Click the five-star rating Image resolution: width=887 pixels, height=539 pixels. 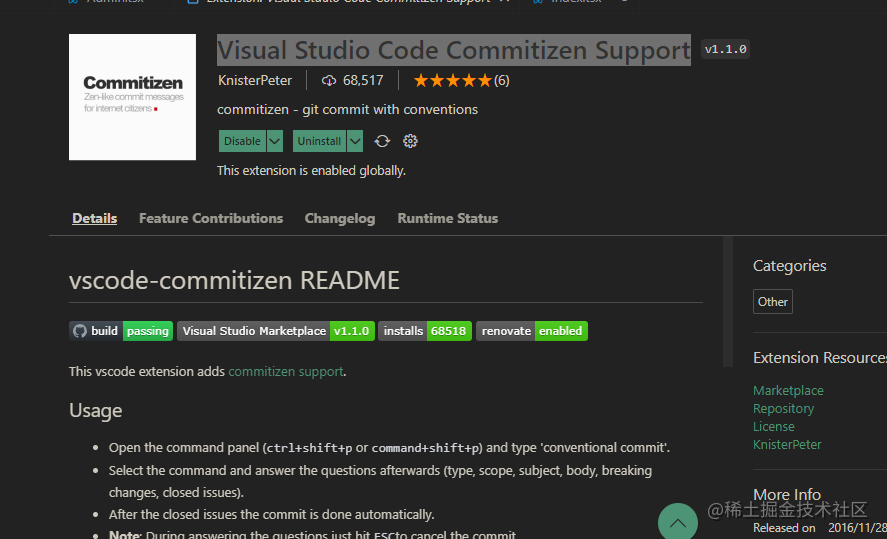click(452, 80)
